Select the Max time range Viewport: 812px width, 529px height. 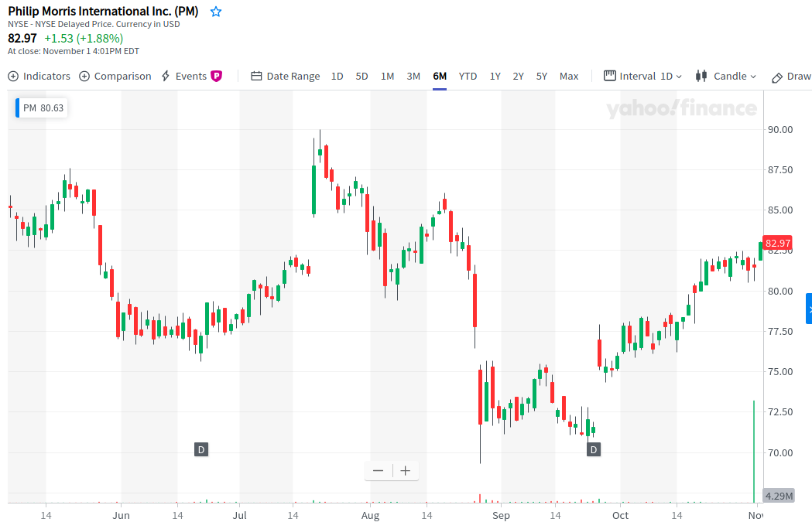pyautogui.click(x=569, y=76)
